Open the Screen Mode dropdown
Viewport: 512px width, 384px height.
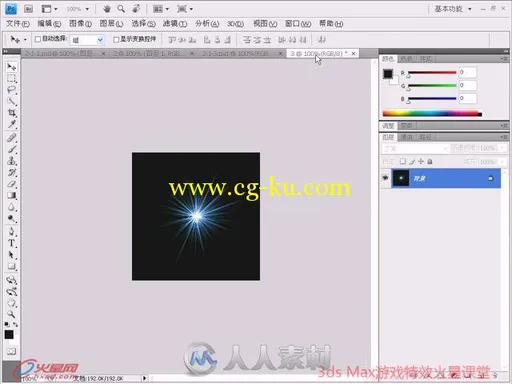click(x=185, y=9)
